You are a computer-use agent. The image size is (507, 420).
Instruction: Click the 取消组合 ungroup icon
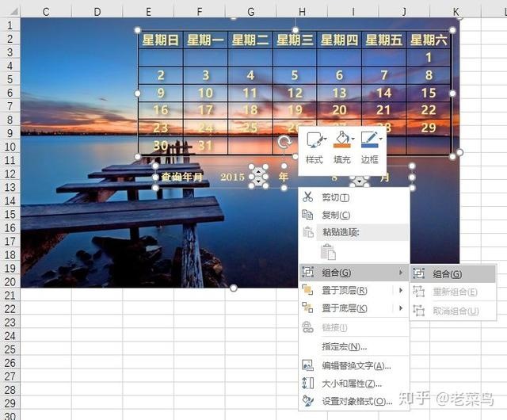coord(419,311)
